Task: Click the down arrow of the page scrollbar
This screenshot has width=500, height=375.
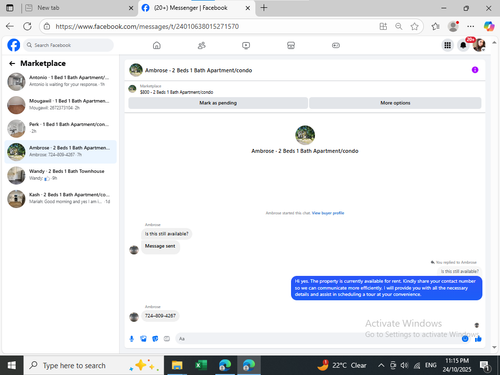Action: [x=494, y=347]
